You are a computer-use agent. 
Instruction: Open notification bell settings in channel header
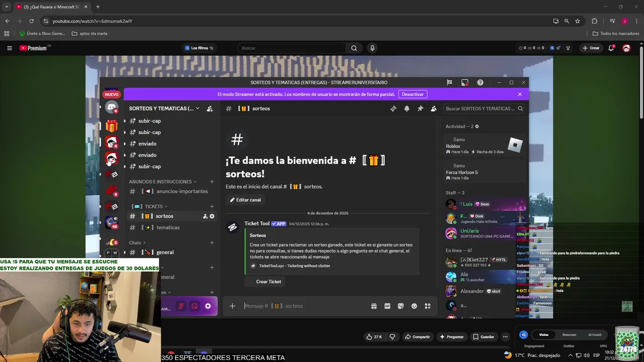407,109
